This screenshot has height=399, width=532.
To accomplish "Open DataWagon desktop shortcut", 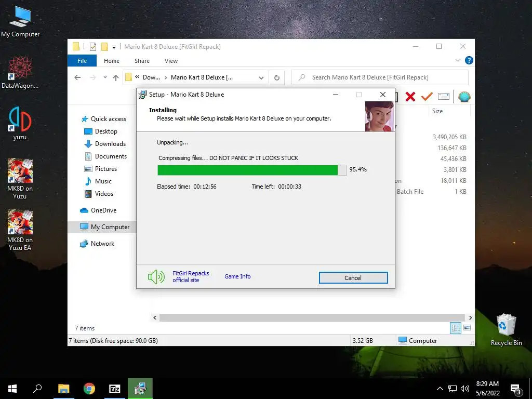I will [x=20, y=72].
